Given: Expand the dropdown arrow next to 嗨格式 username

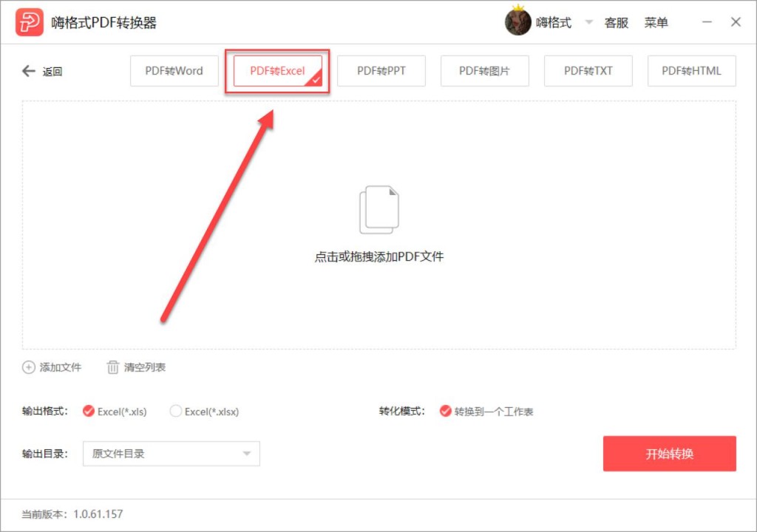Looking at the screenshot, I should 588,21.
